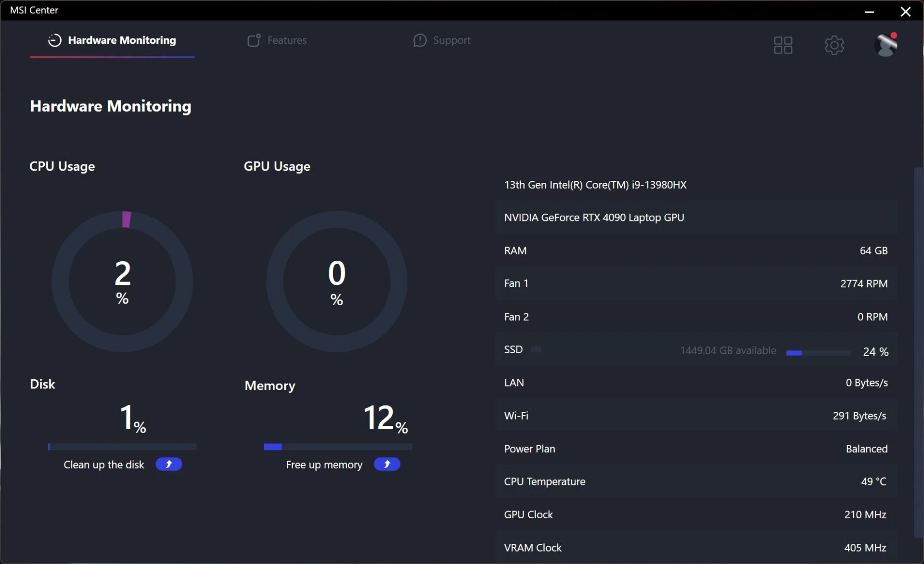
Task: Click the Balanced power plan value
Action: [867, 449]
